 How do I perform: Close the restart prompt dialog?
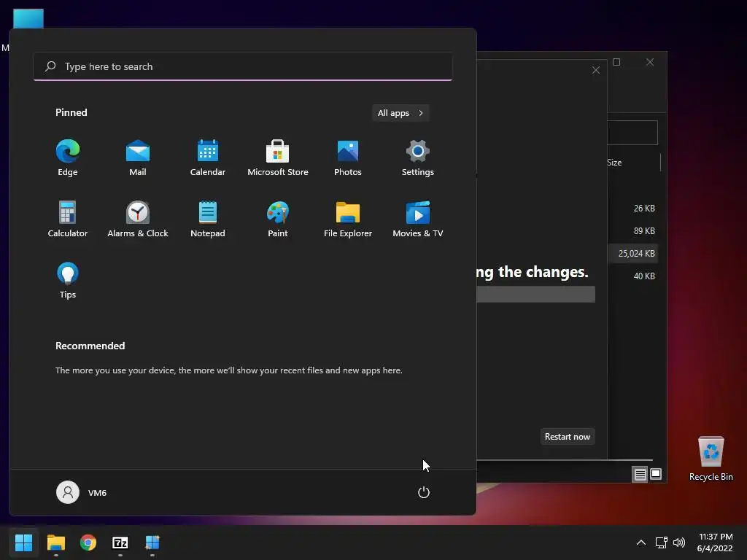pyautogui.click(x=596, y=71)
